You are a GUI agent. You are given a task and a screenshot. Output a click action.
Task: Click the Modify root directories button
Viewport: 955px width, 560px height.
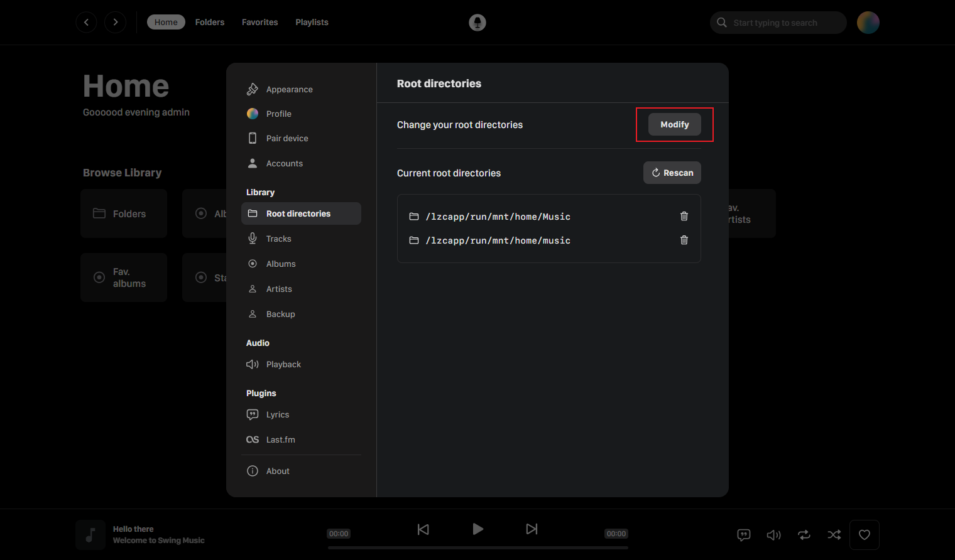[x=675, y=124]
